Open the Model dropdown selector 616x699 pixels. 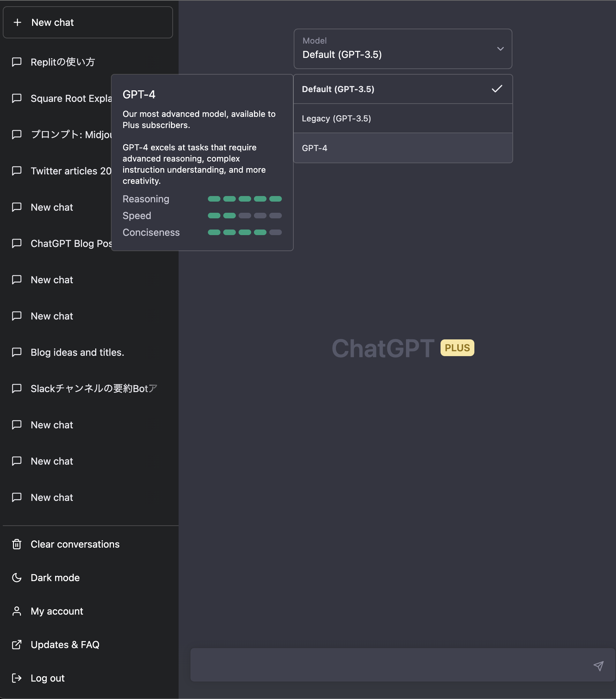(403, 49)
